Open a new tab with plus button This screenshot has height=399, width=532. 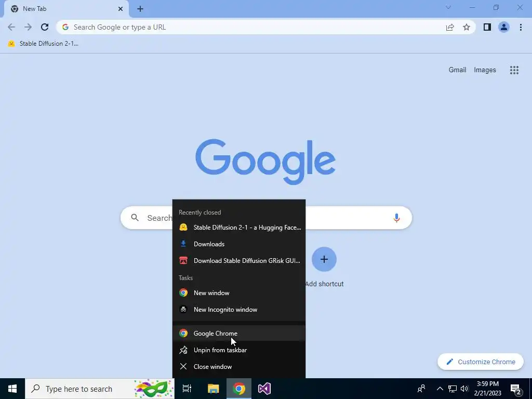click(140, 9)
